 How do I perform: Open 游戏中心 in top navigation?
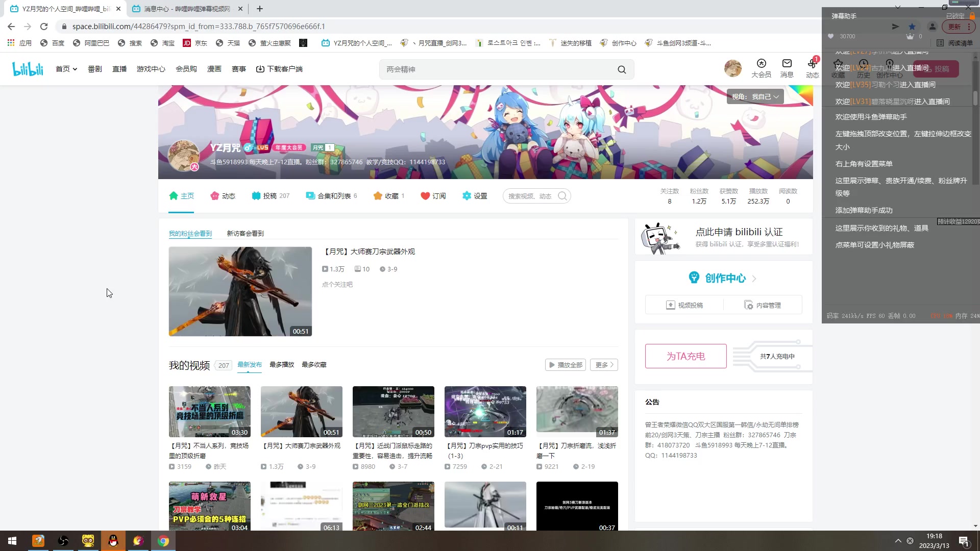151,69
